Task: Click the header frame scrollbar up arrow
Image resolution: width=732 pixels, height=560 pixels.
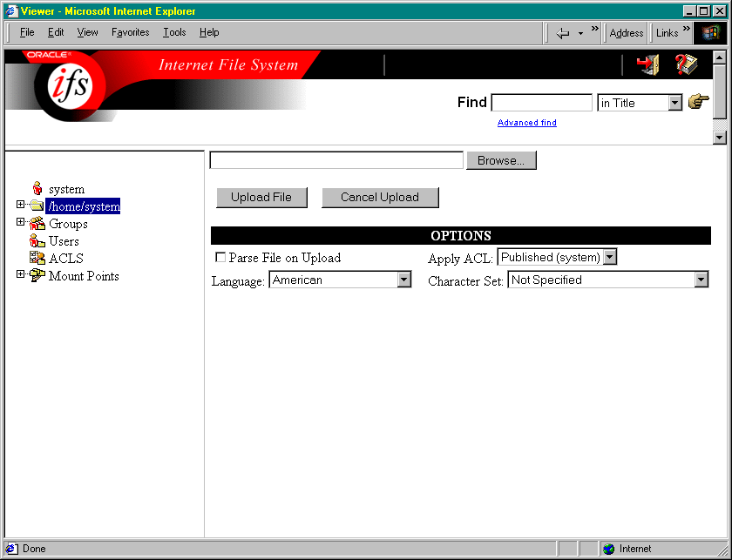Action: (720, 57)
